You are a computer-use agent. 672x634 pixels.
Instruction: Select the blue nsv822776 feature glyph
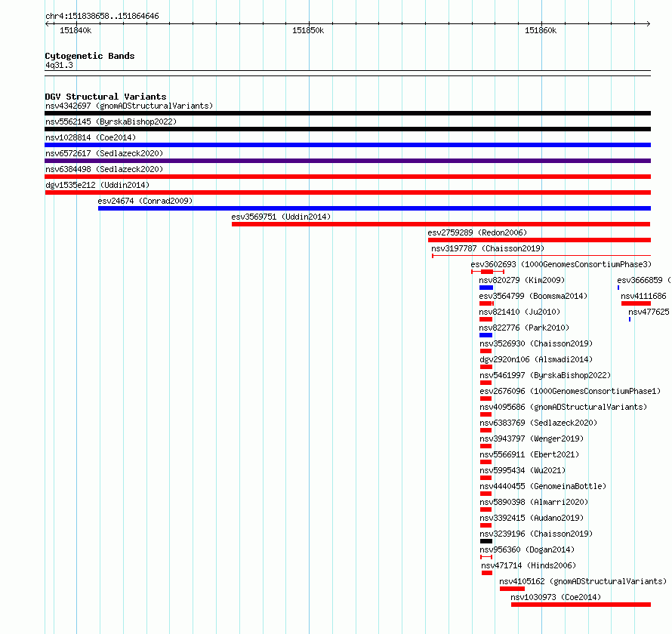coord(486,335)
